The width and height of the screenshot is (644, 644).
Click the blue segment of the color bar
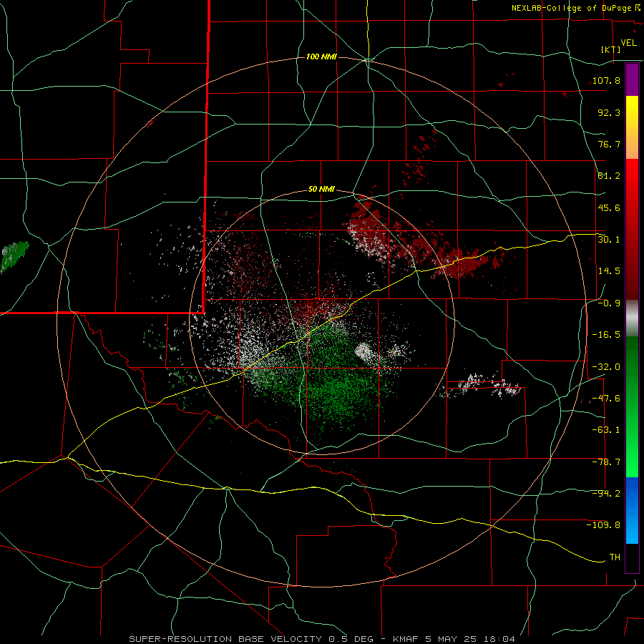click(x=632, y=510)
